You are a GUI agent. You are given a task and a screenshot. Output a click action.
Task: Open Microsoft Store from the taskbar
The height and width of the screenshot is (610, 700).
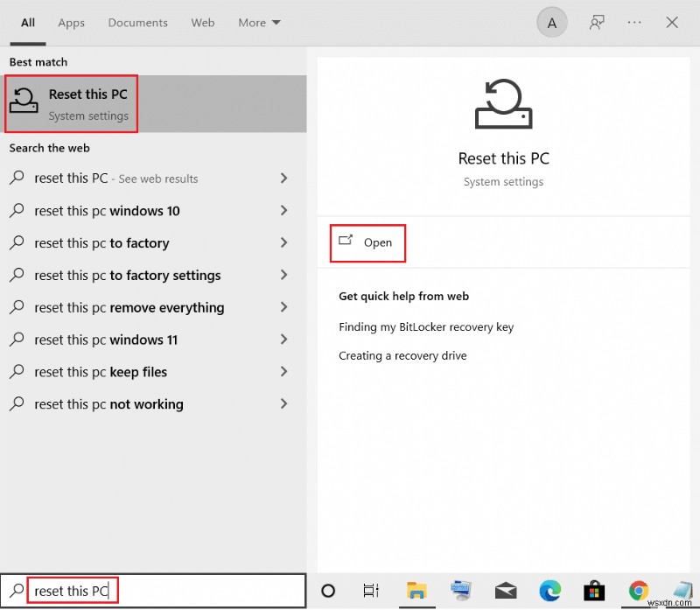point(595,591)
